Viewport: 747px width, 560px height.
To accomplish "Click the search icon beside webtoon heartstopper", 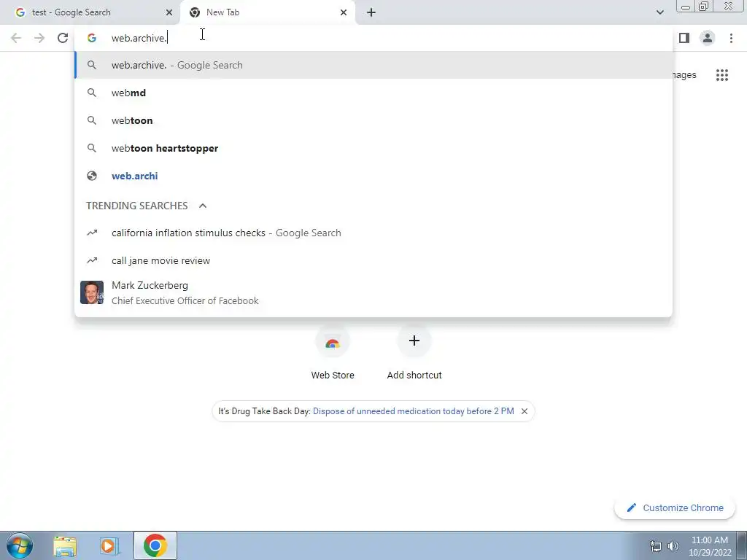I will click(x=92, y=148).
